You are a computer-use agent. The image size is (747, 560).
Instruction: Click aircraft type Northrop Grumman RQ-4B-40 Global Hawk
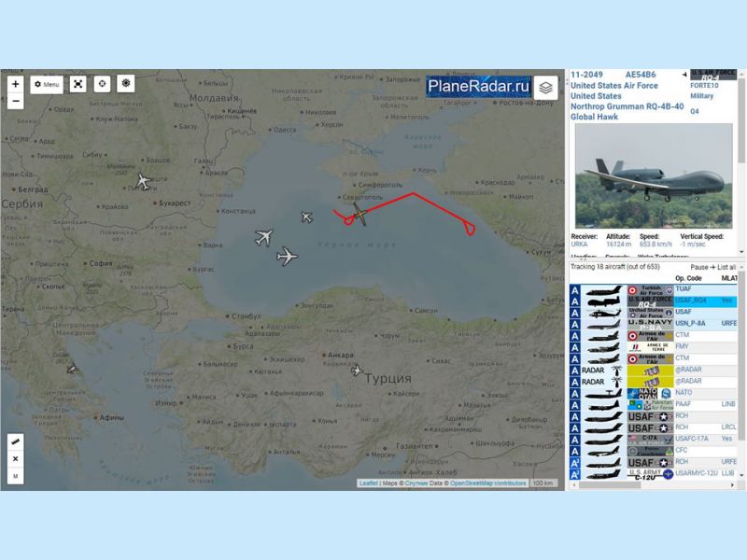[627, 111]
